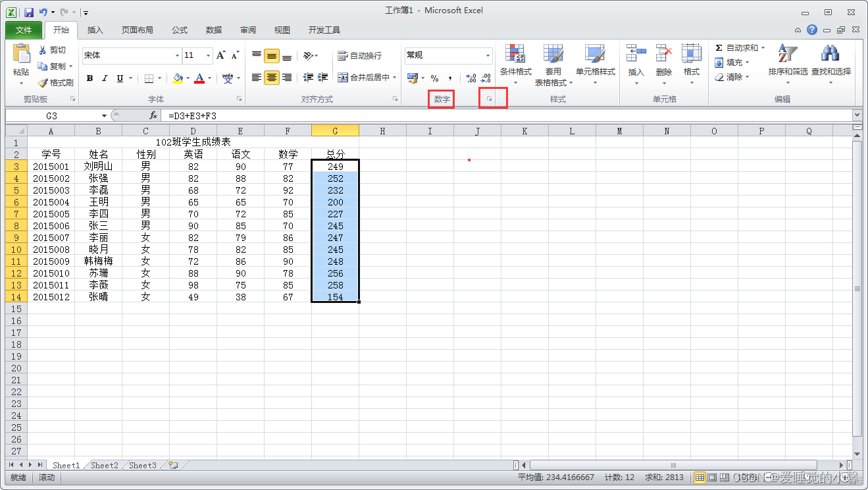Open Sort and Filter (排序和筛选)
This screenshot has height=490, width=868.
788,65
